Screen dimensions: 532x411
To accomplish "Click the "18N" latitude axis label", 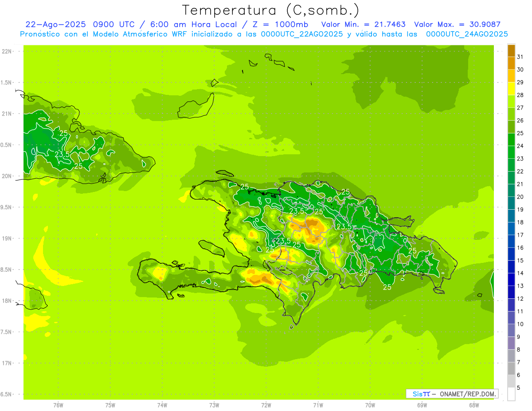I will (x=6, y=301).
